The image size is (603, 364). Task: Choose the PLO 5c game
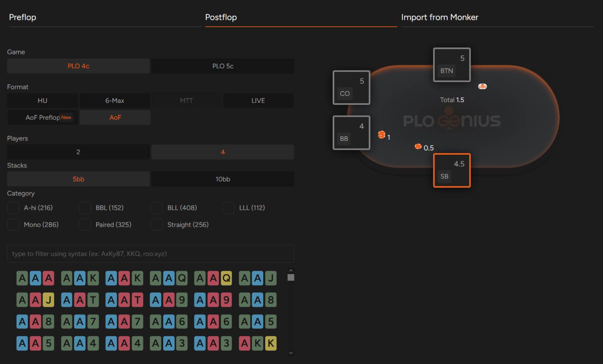pos(223,66)
